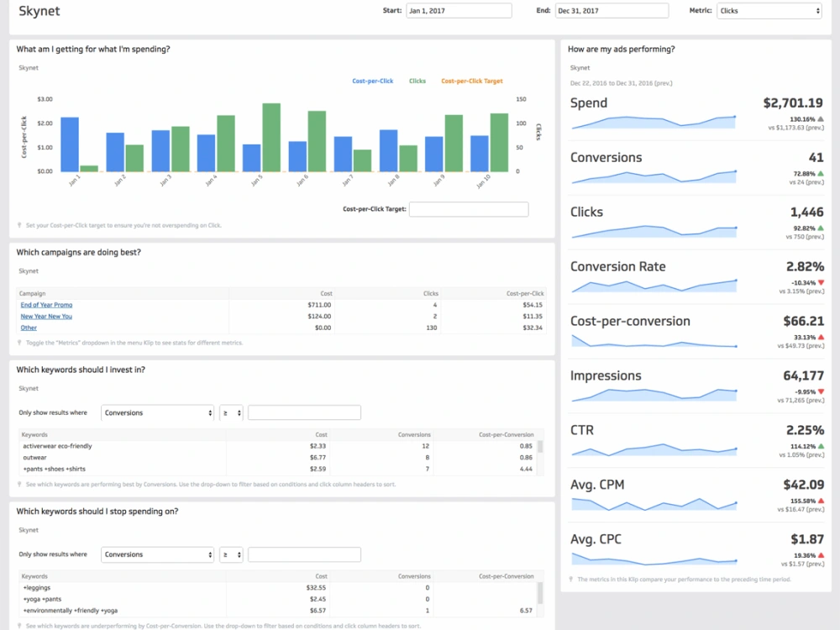840x630 pixels.
Task: Sort invest-in keywords table by Conversions header
Action: [x=414, y=434]
